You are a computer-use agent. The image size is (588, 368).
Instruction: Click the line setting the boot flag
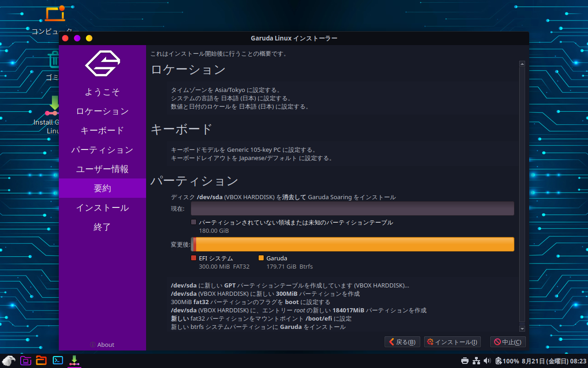[250, 302]
